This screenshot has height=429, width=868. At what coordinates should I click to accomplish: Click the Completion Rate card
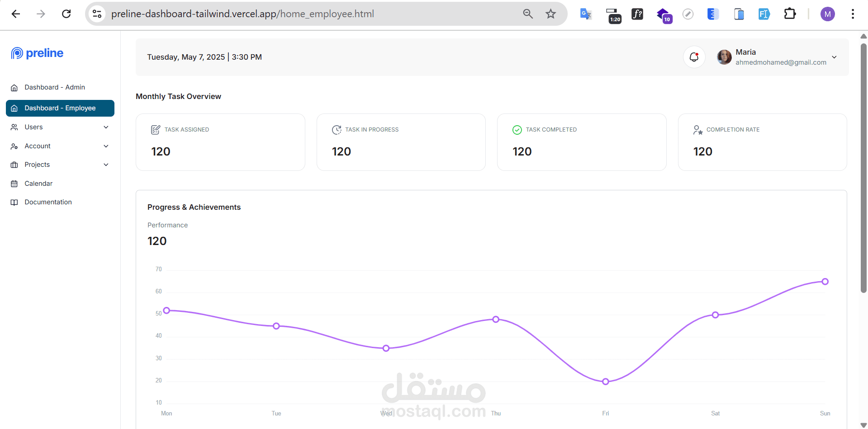point(763,142)
